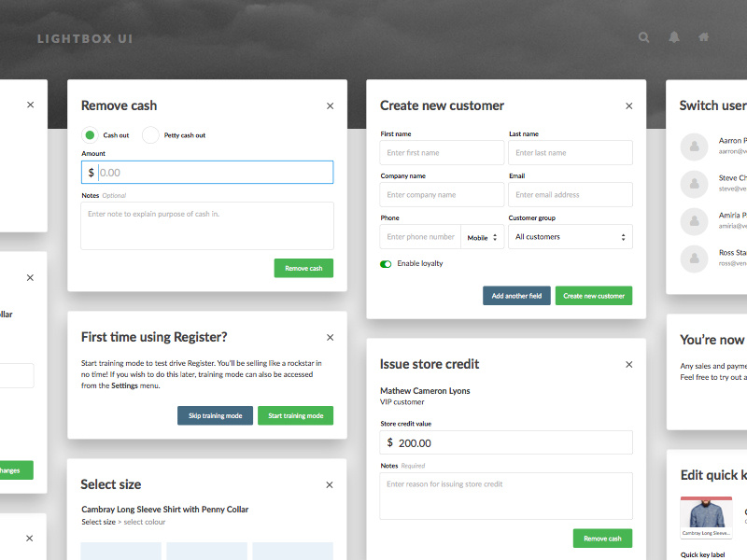Image resolution: width=747 pixels, height=560 pixels.
Task: Select Steve's avatar in Switch user panel
Action: [x=694, y=184]
